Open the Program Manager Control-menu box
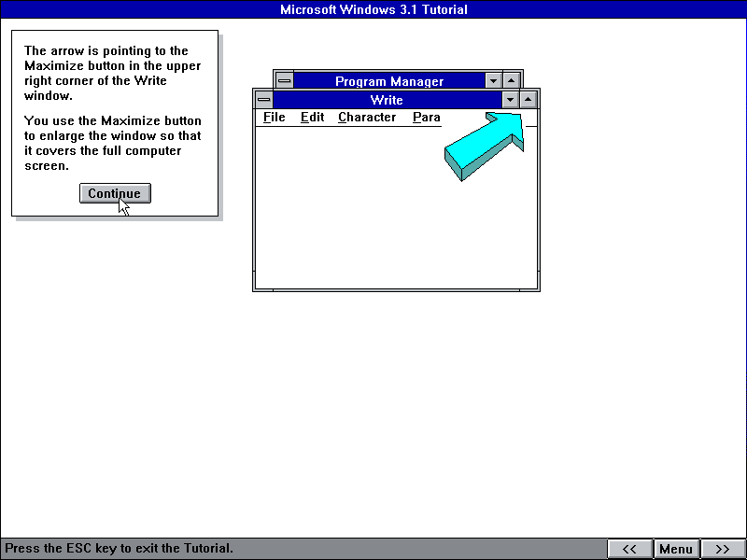 click(x=285, y=80)
